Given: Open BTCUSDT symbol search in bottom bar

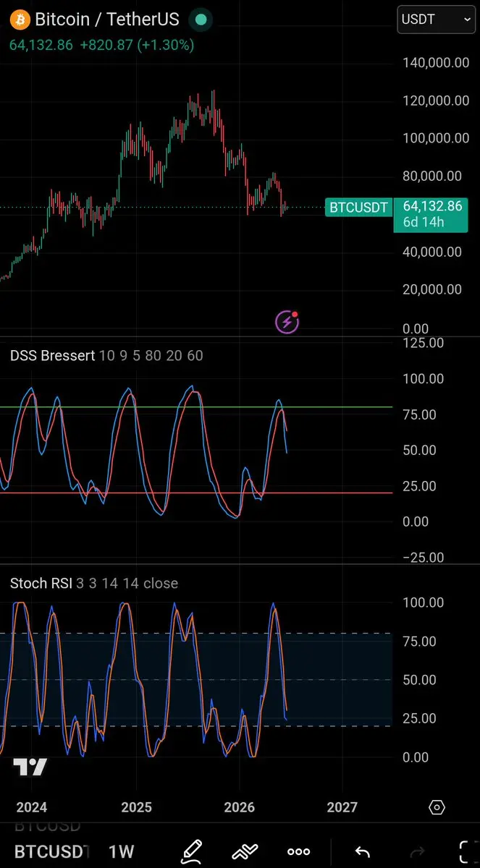Looking at the screenshot, I should (x=51, y=851).
